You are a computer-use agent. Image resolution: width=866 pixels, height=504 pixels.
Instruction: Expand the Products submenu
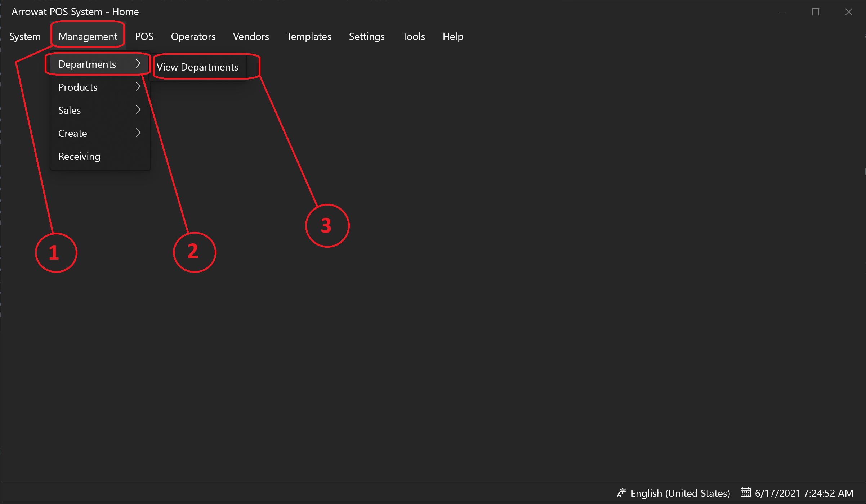[x=99, y=87]
